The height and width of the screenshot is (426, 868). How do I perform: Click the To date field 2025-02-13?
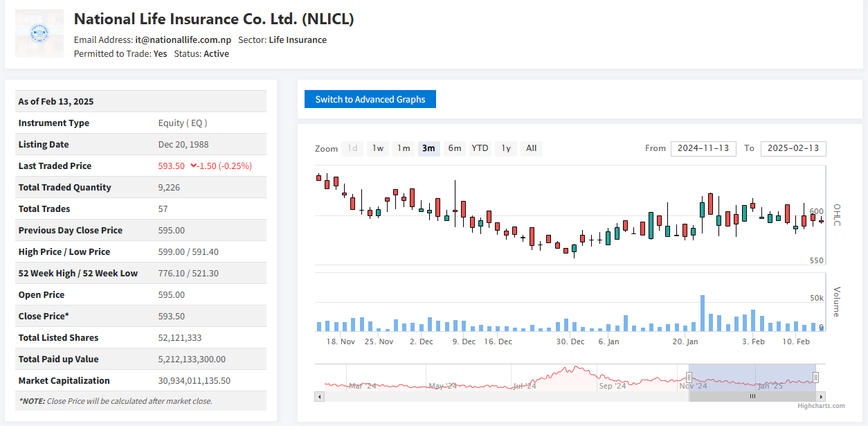[793, 148]
